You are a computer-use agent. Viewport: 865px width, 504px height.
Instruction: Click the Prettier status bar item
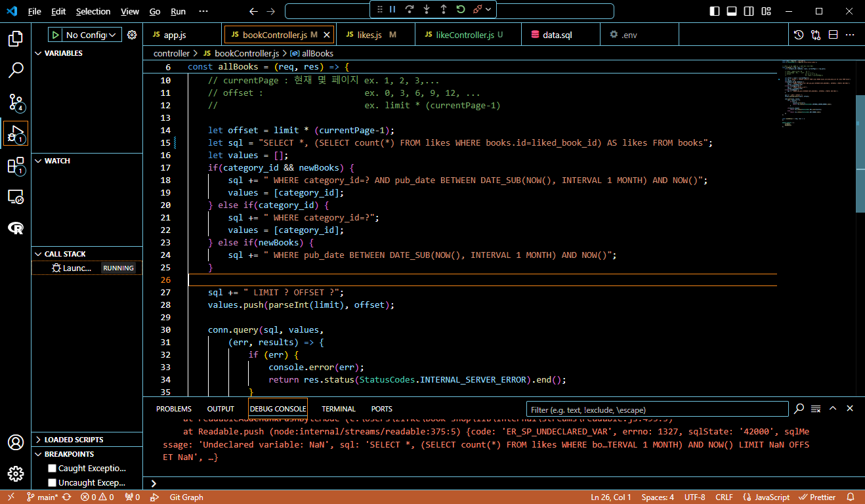pyautogui.click(x=816, y=497)
